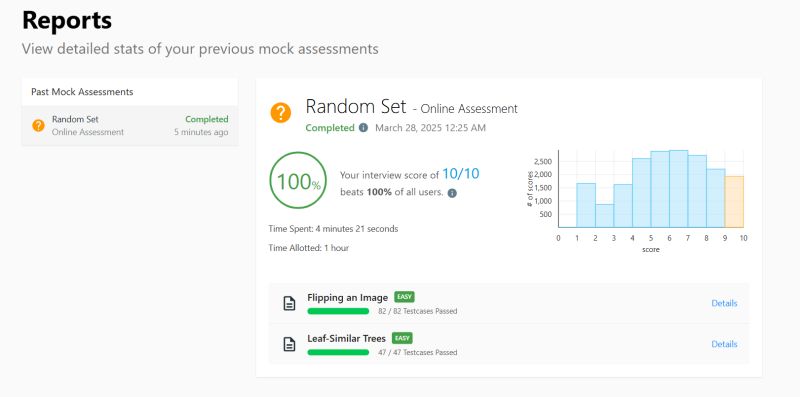800x397 pixels.
Task: Click the orange 9-10 histogram bar
Action: 734,202
